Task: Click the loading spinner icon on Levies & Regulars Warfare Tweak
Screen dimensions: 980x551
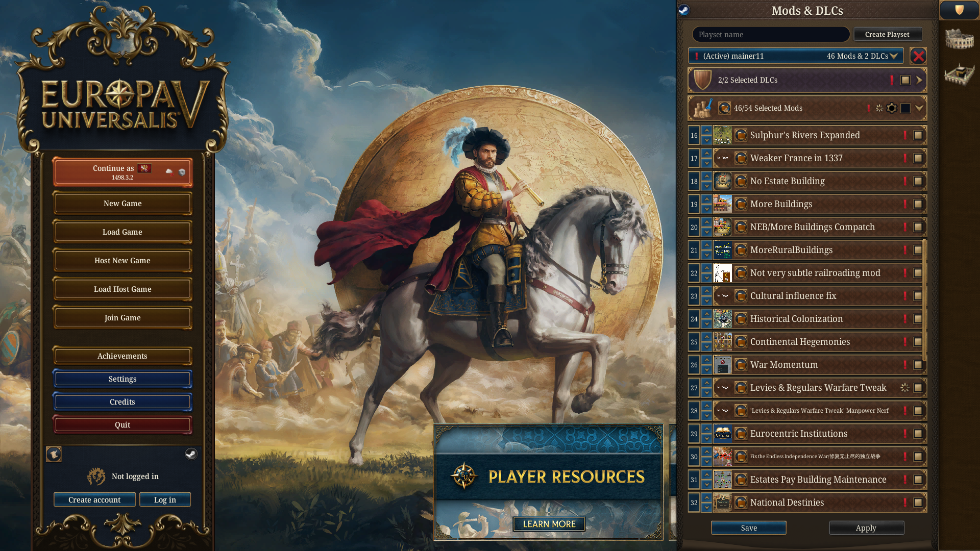Action: [x=904, y=388]
